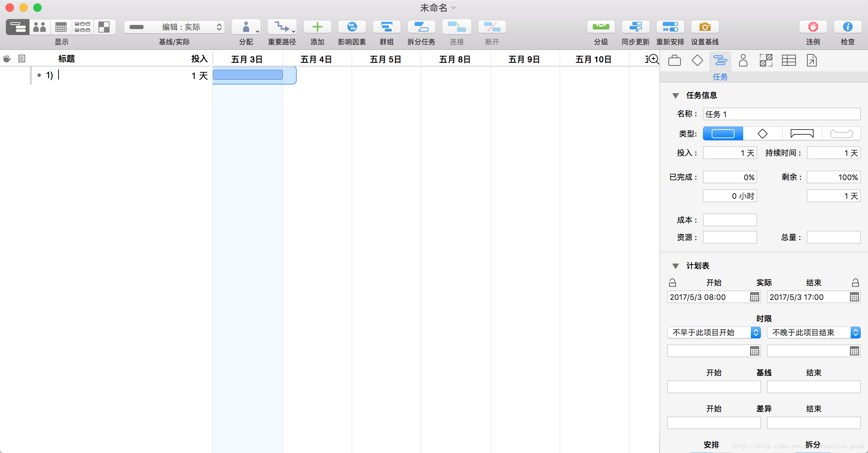Screen dimensions: 868x453
Task: Open the milestones inspector diamond tab
Action: click(697, 61)
